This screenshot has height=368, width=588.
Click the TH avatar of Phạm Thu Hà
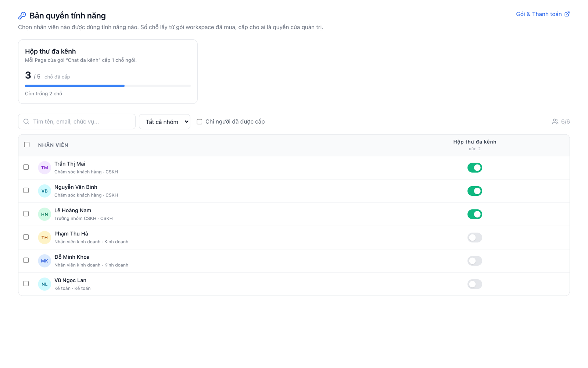click(x=44, y=237)
